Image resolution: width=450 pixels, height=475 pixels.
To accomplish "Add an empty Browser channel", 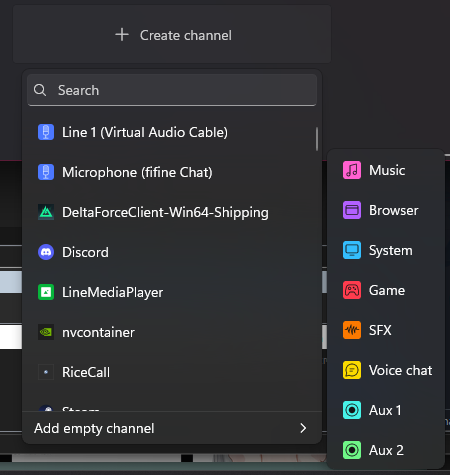I will (x=386, y=210).
